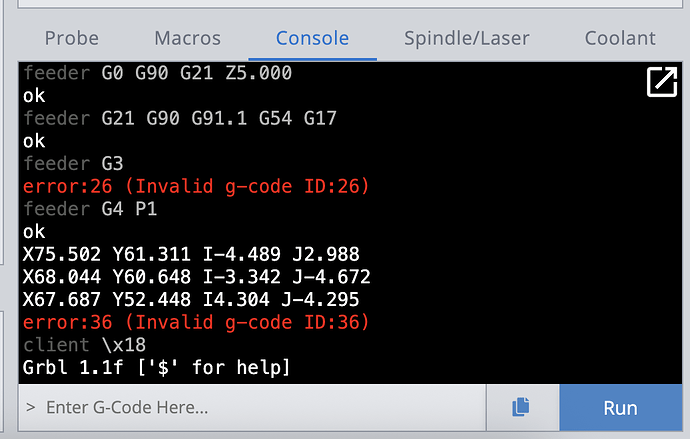Image resolution: width=690 pixels, height=439 pixels.
Task: Switch to the Probe tab
Action: (x=72, y=38)
